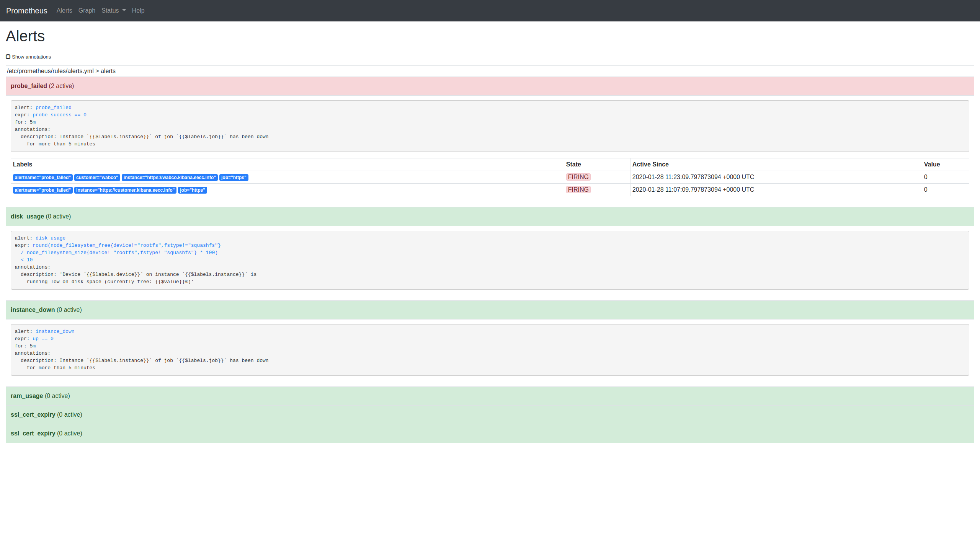The image size is (980, 551).
Task: Open the Alerts nav item
Action: point(64,11)
